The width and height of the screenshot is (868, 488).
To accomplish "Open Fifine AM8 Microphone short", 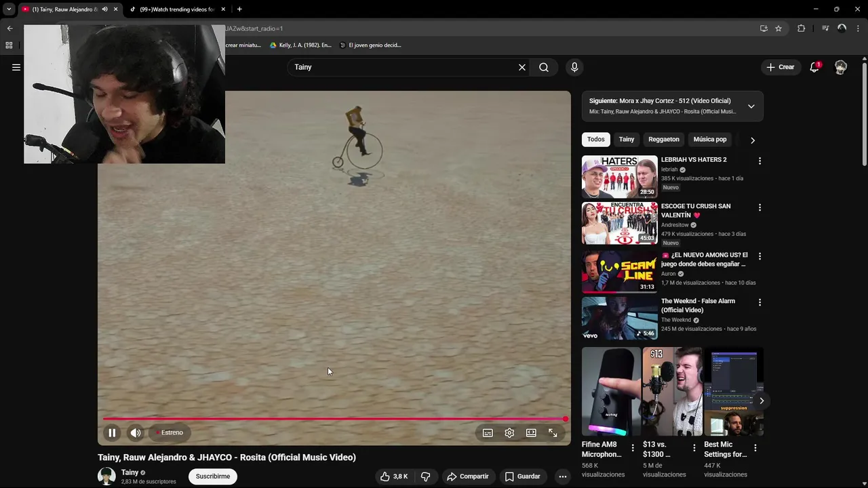I will [x=611, y=392].
